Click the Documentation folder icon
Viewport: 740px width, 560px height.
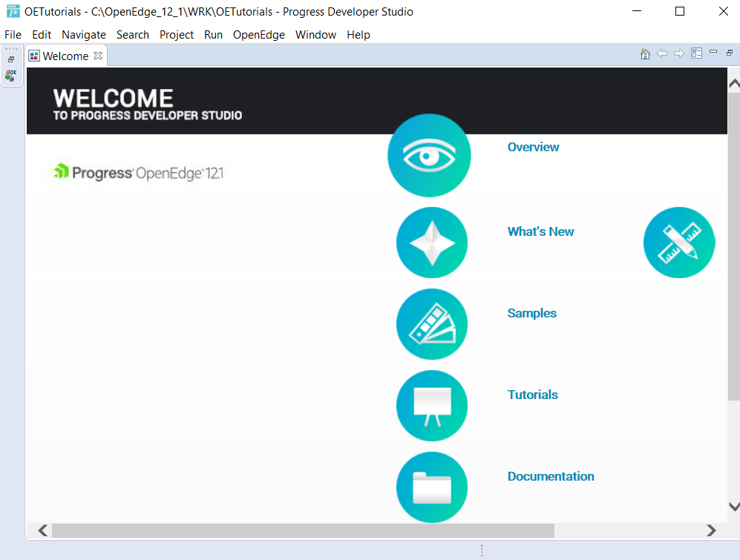[432, 487]
